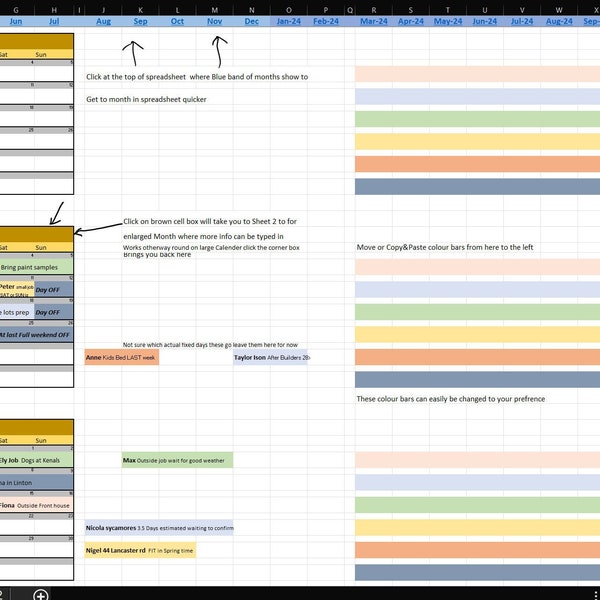The height and width of the screenshot is (600, 600).
Task: Select the yellow 'Nigel 44 Lancaster rd' bar
Action: coord(140,550)
